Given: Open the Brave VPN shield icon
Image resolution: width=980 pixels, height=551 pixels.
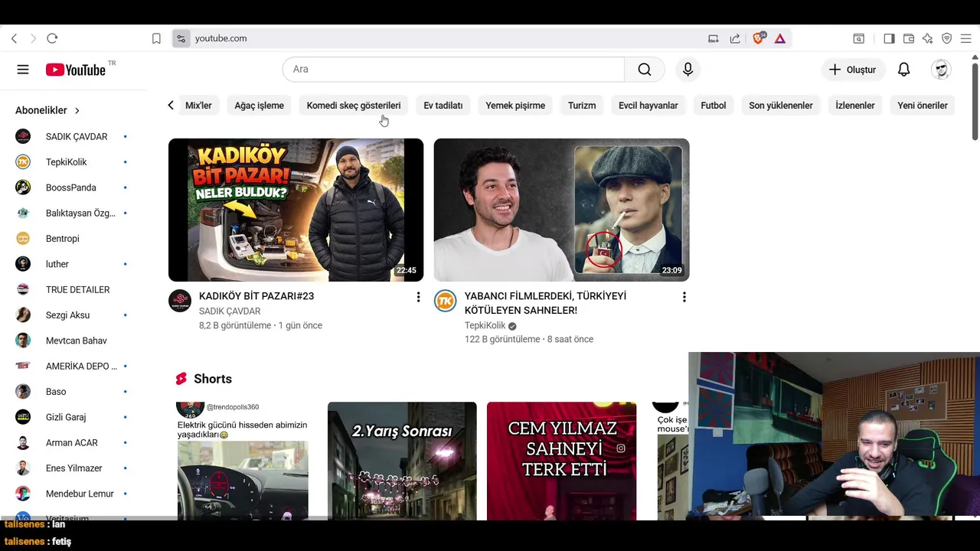Looking at the screenshot, I should pyautogui.click(x=946, y=38).
